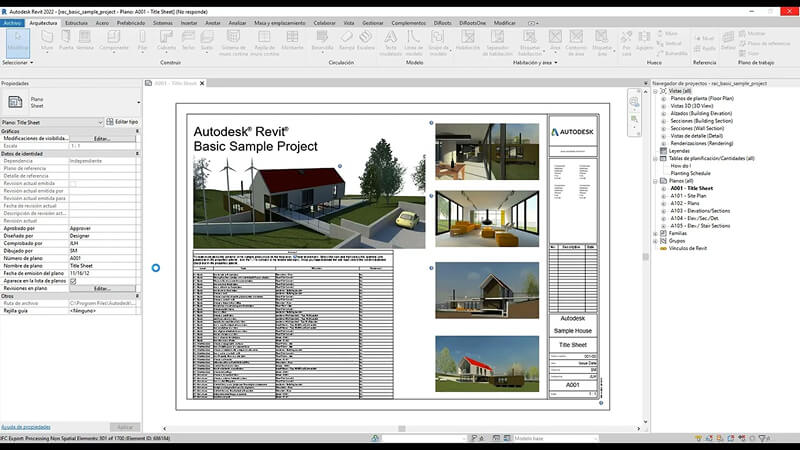
Task: Select the Barandilla railing tool
Action: click(x=322, y=41)
